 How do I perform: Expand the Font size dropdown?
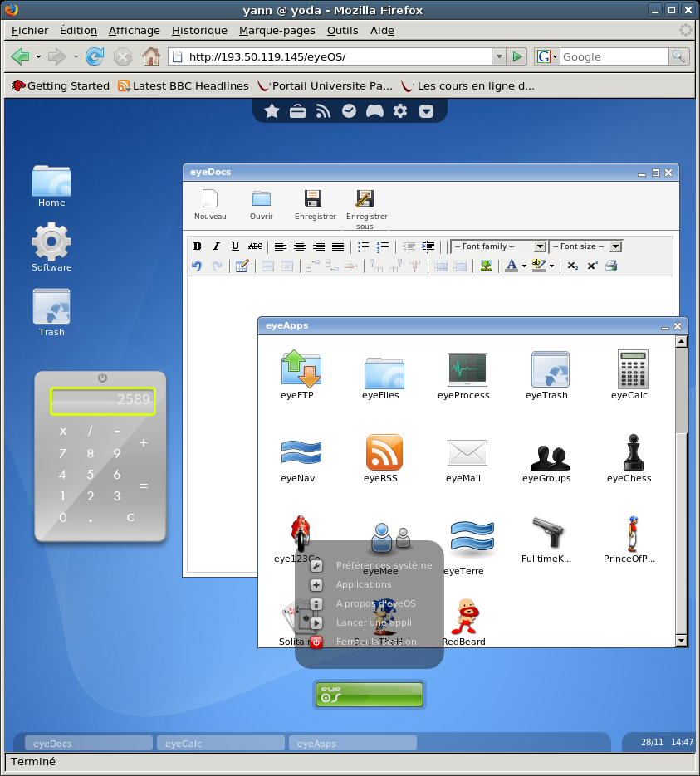[615, 246]
